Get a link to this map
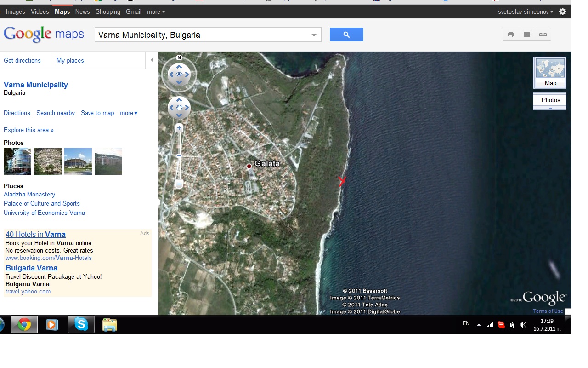 pyautogui.click(x=543, y=34)
